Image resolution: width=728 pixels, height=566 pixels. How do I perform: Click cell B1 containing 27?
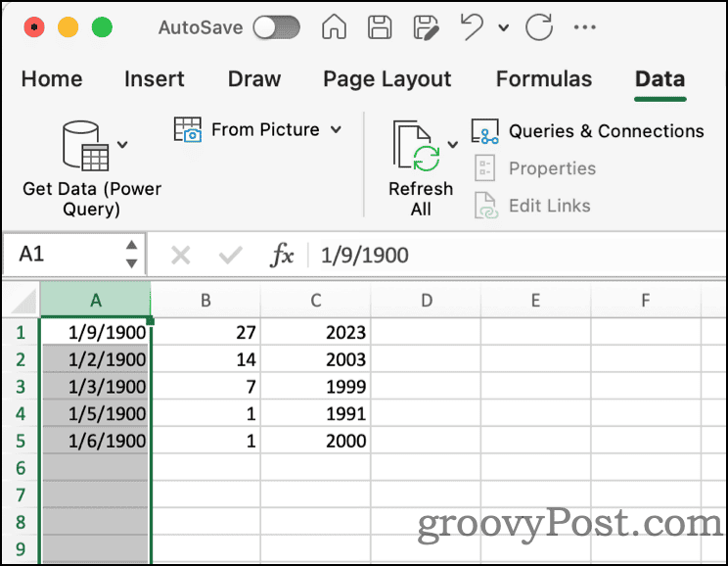[x=206, y=332]
